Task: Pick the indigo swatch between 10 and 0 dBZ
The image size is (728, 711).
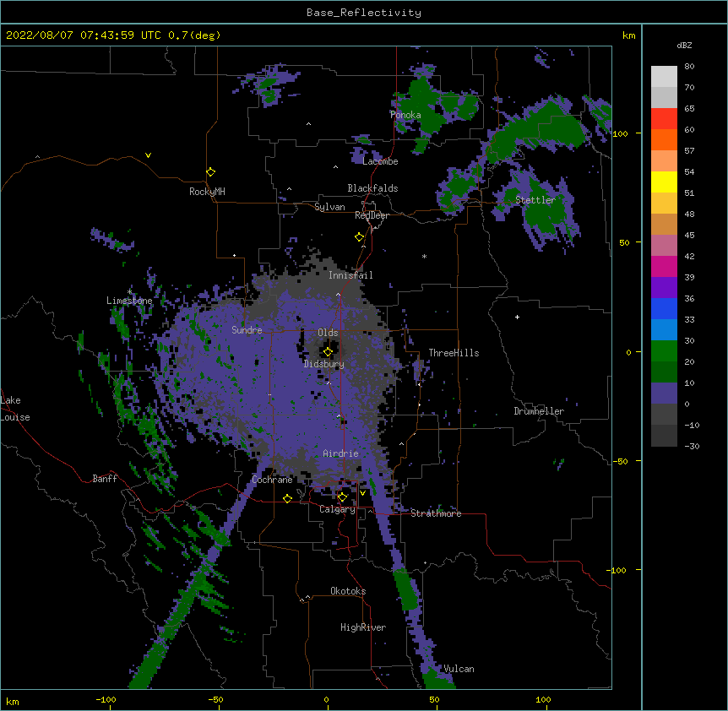Action: [x=664, y=393]
